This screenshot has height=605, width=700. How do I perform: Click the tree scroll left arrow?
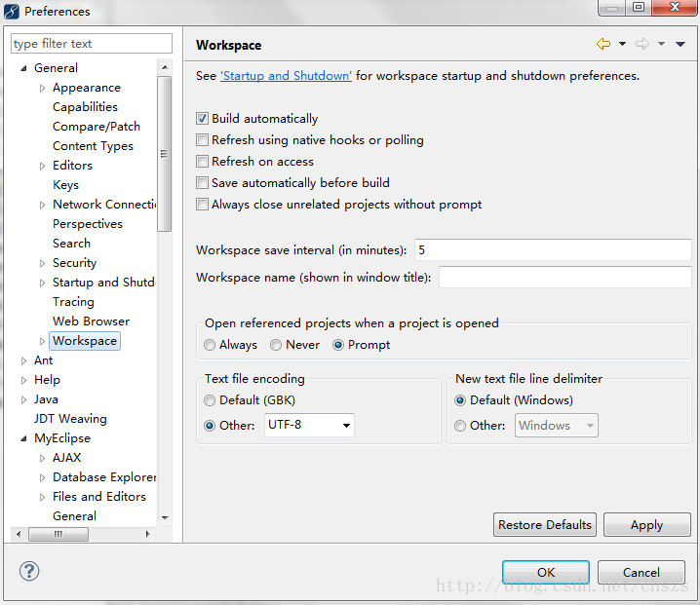tap(19, 534)
